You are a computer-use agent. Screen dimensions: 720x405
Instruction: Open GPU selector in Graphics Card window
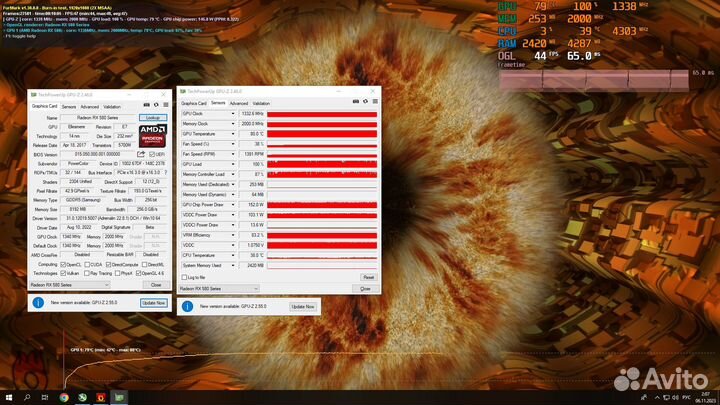[69, 285]
